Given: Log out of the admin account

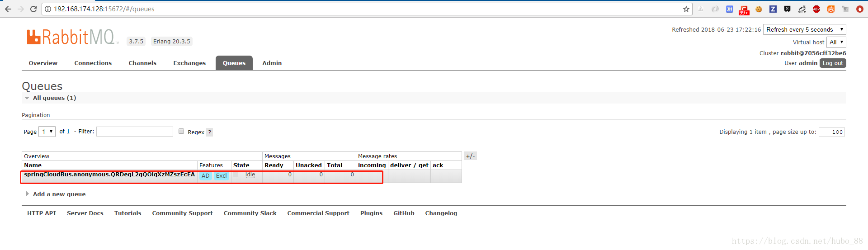Looking at the screenshot, I should [832, 63].
